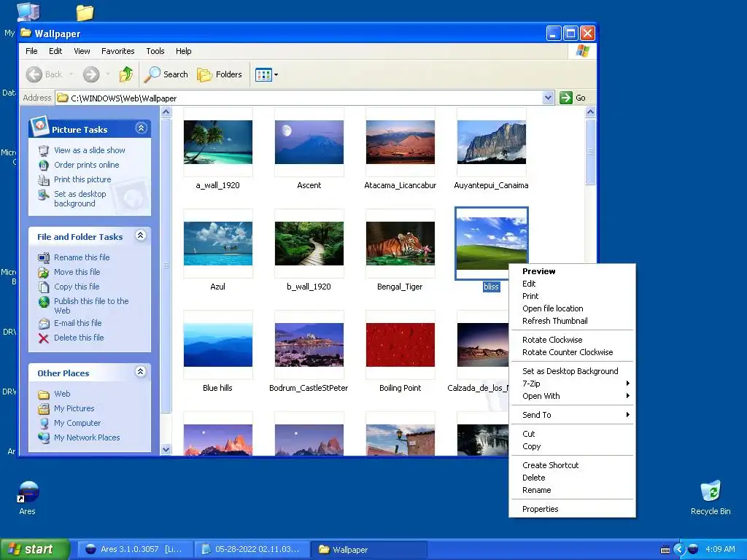Image resolution: width=747 pixels, height=560 pixels.
Task: Click the red Delete this file icon
Action: pyautogui.click(x=44, y=338)
